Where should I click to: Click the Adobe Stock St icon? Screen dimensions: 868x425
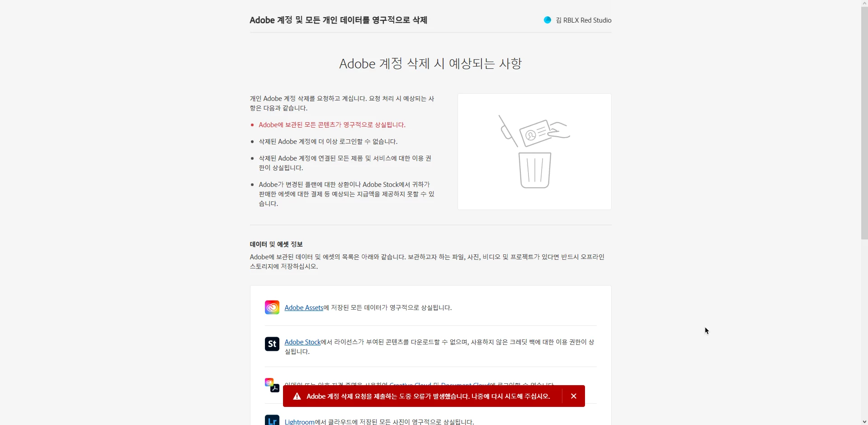point(272,344)
